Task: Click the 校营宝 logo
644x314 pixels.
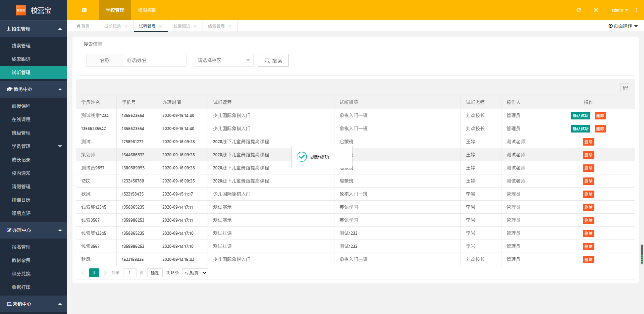Action: [34, 10]
